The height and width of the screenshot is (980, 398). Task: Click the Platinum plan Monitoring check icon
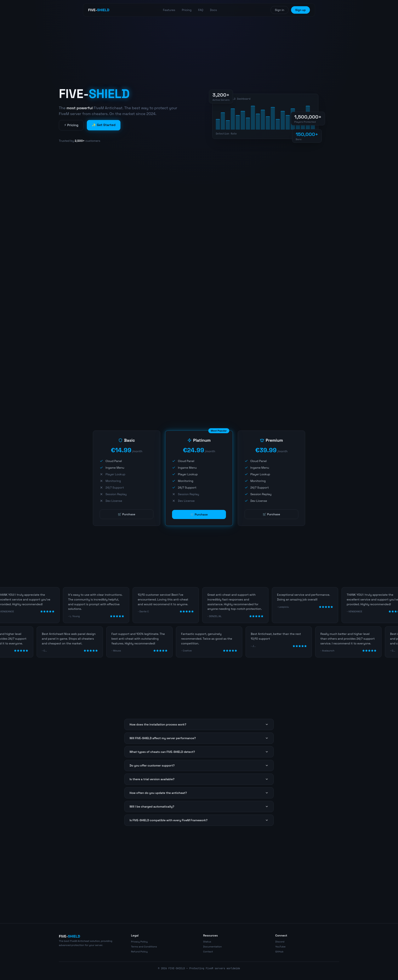coord(174,481)
